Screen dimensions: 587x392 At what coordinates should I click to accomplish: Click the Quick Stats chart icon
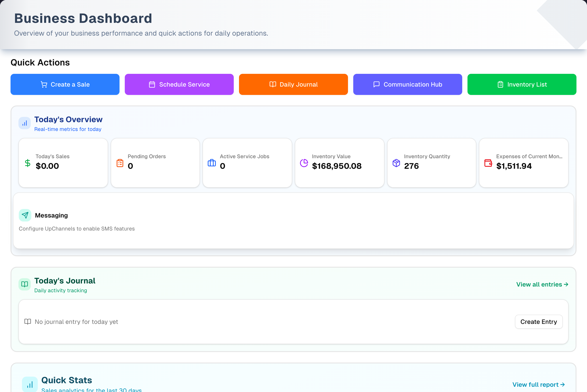pyautogui.click(x=30, y=384)
